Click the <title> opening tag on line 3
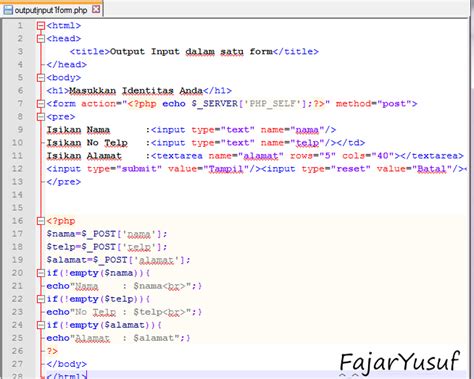This screenshot has width=474, height=379. point(90,52)
